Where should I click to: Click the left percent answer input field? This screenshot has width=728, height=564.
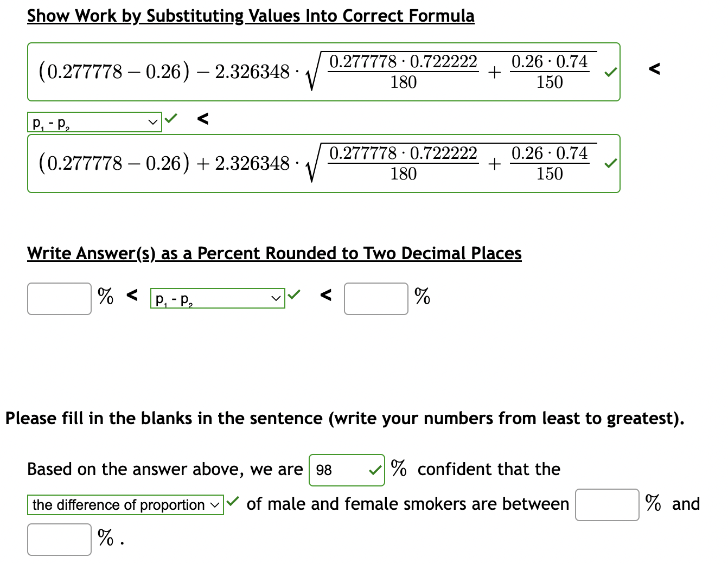pyautogui.click(x=59, y=298)
